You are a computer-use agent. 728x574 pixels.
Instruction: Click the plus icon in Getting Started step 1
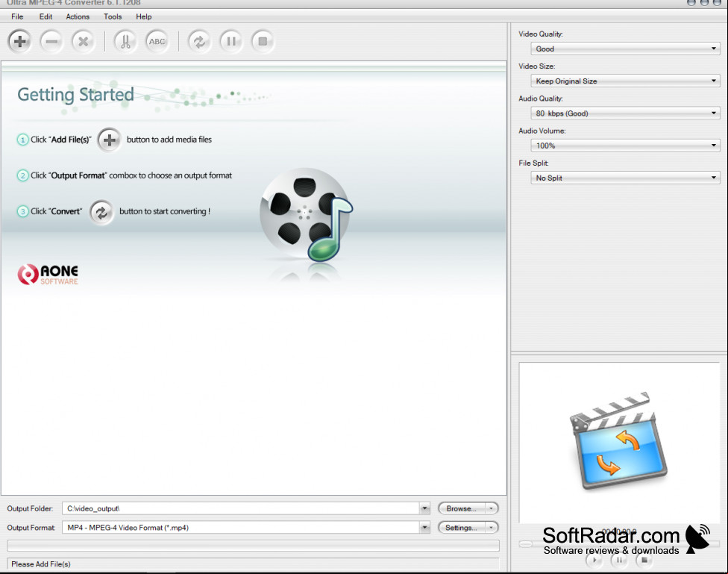pyautogui.click(x=110, y=140)
